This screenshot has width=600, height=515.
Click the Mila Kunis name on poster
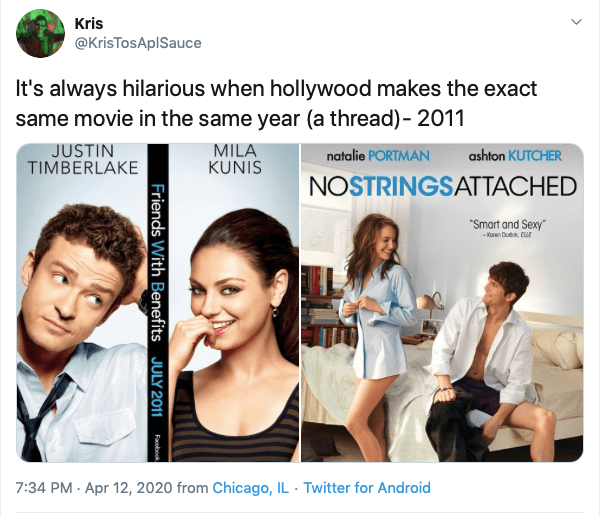coord(235,158)
